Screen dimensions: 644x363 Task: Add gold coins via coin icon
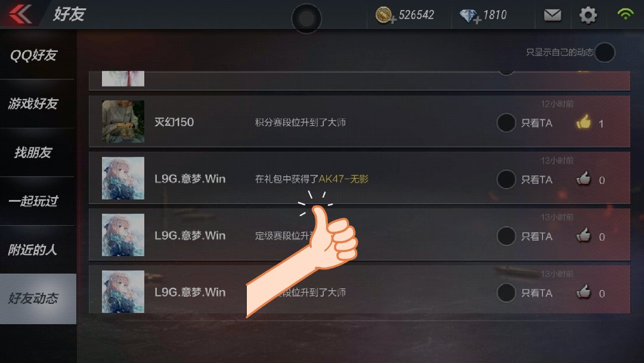[x=386, y=16]
